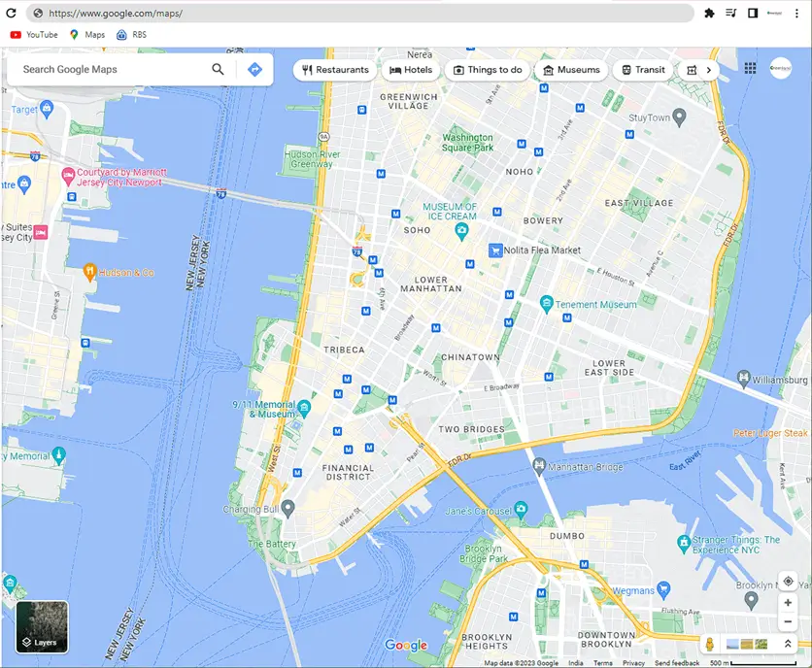
Task: Select the Museums category chip
Action: pyautogui.click(x=571, y=70)
